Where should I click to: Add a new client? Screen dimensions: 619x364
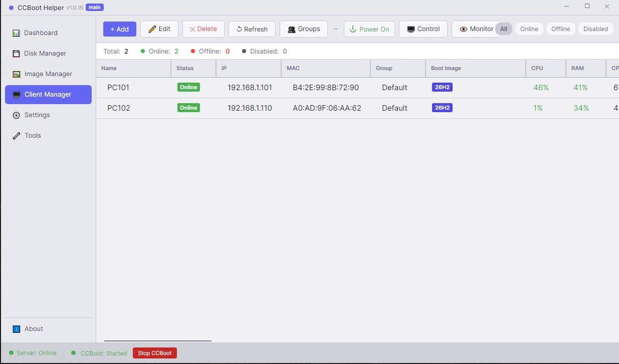click(119, 29)
